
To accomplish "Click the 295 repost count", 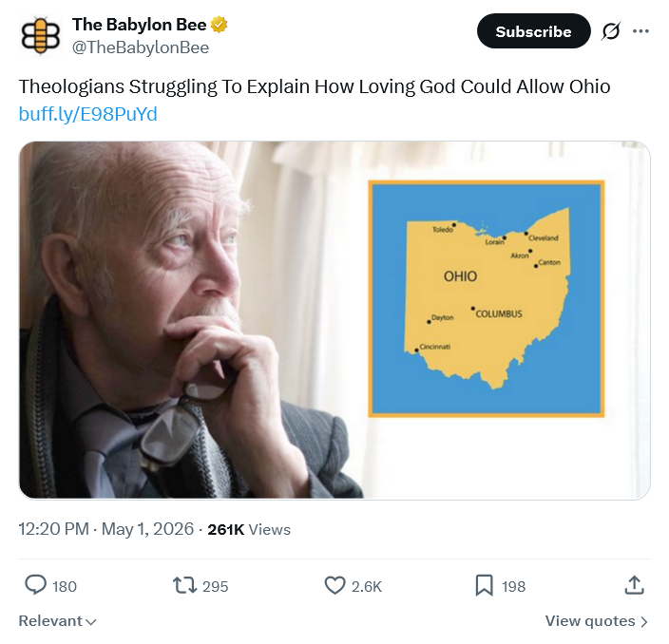I will coord(215,586).
